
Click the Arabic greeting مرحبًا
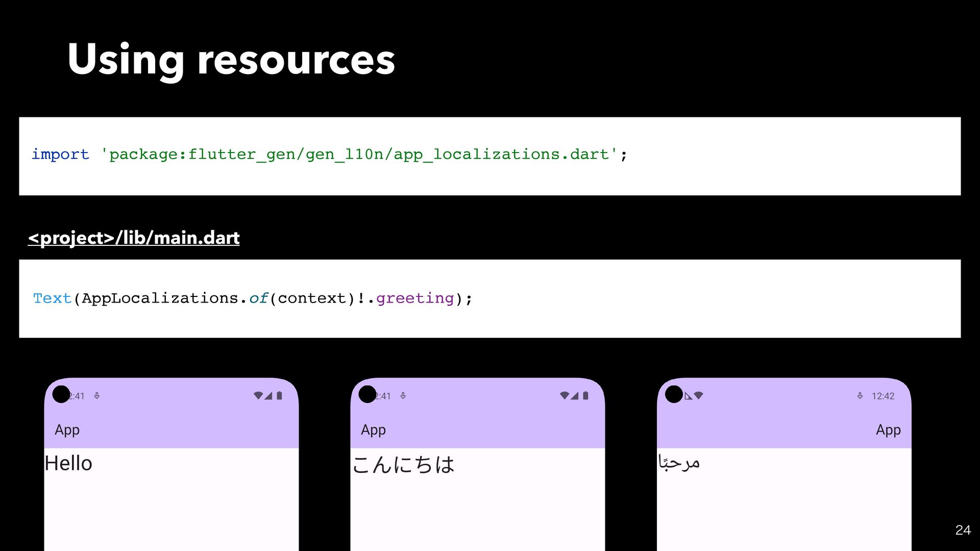point(679,463)
